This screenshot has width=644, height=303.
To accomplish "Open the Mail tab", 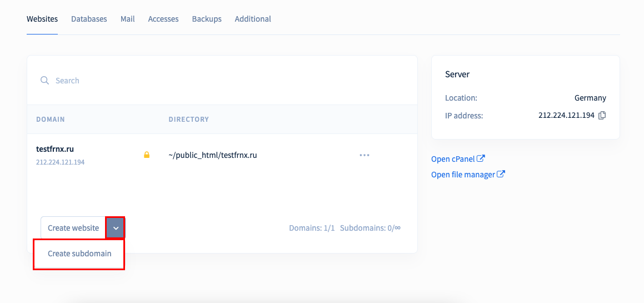I will pyautogui.click(x=128, y=19).
